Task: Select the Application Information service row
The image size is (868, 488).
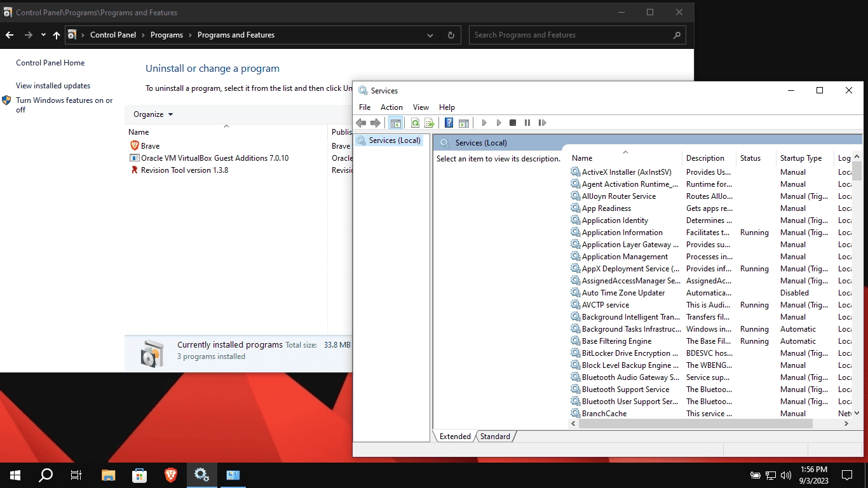Action: pos(710,233)
